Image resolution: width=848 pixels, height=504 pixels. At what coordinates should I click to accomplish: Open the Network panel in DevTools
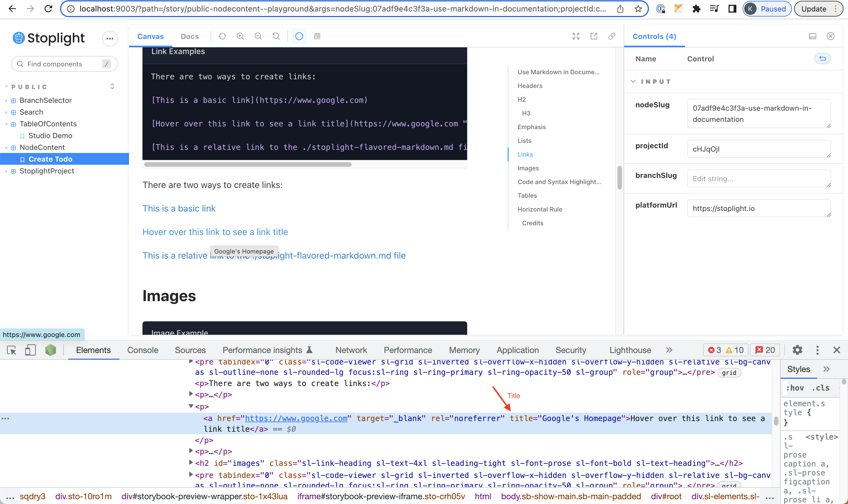[x=351, y=350]
